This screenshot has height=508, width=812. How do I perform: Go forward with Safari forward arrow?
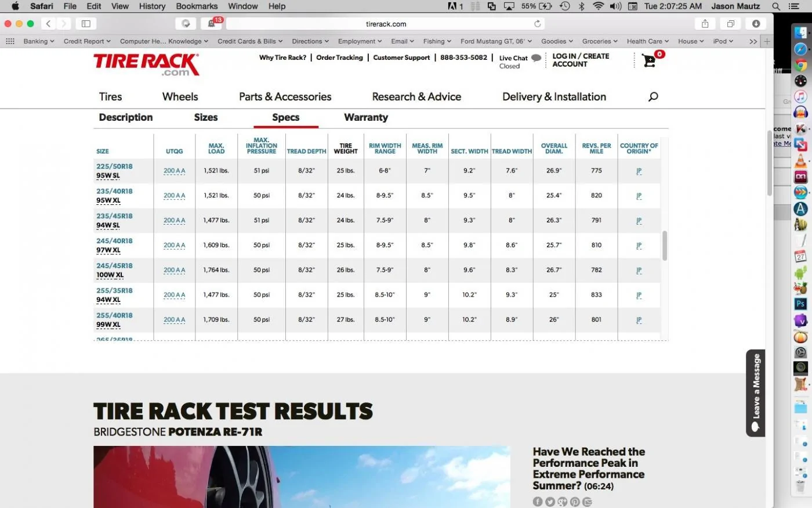pos(64,24)
